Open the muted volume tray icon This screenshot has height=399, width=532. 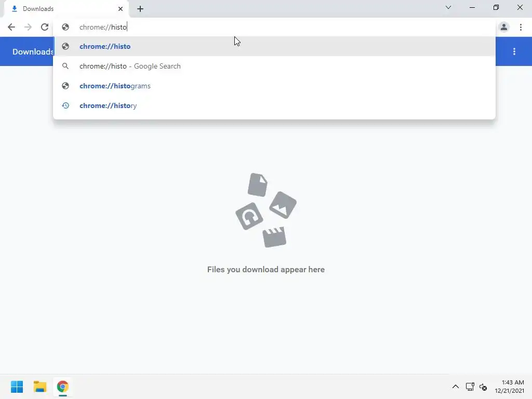pyautogui.click(x=483, y=387)
